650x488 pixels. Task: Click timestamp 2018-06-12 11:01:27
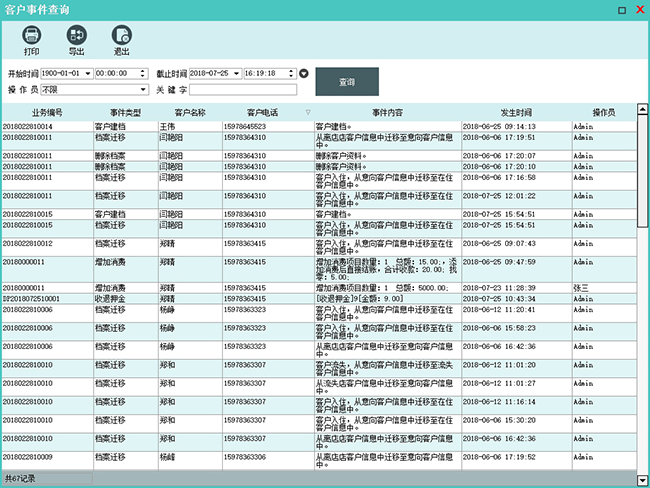[499, 383]
